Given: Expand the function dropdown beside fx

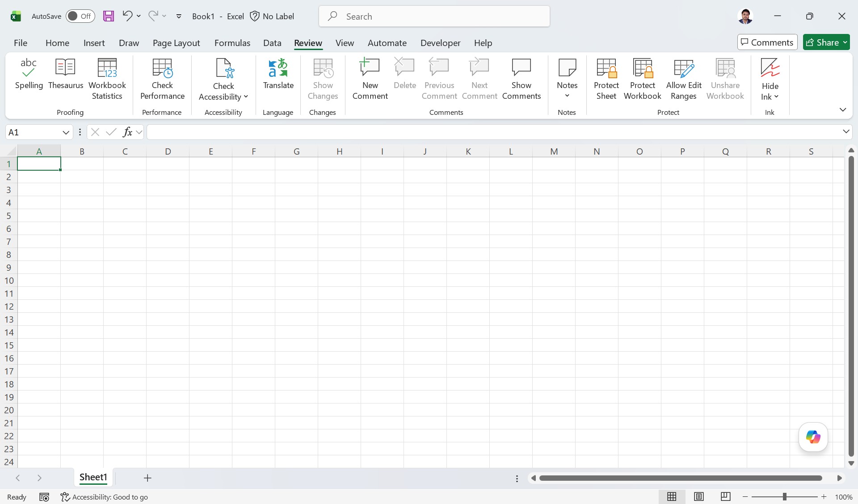Looking at the screenshot, I should [139, 132].
